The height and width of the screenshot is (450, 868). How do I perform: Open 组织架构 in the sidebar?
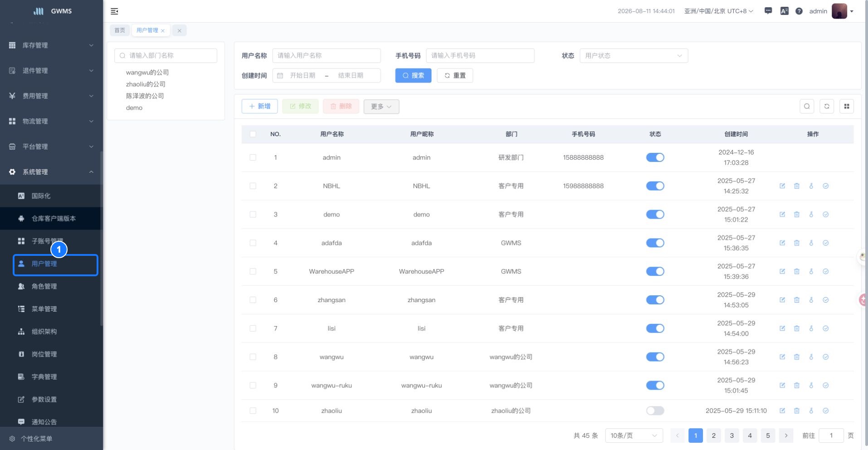[x=52, y=332]
